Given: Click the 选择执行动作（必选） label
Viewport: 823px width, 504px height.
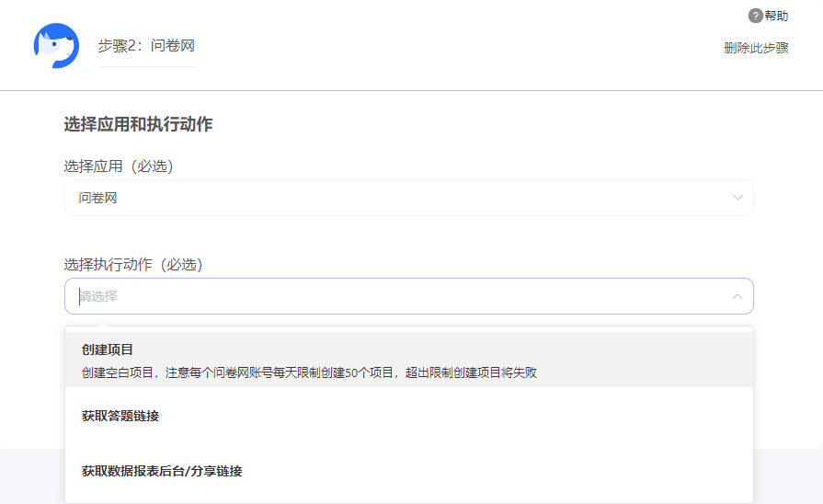Looking at the screenshot, I should tap(133, 265).
